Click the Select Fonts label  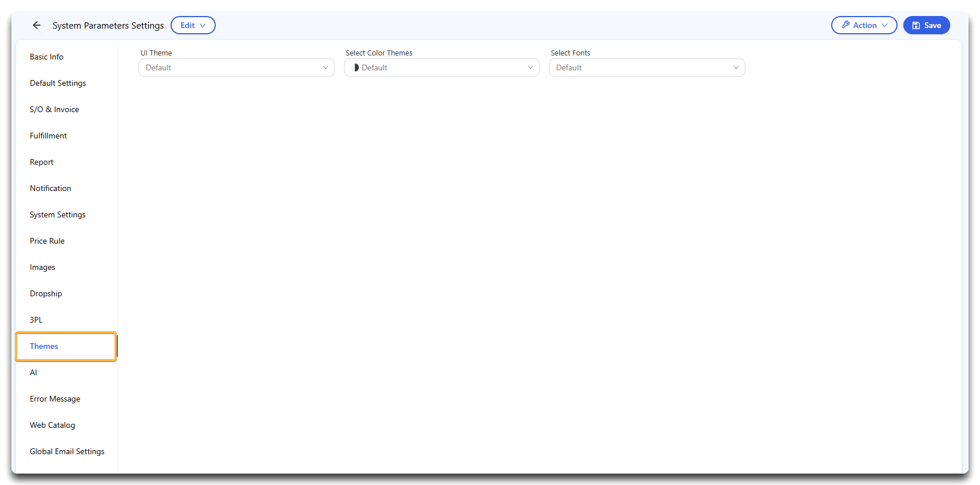coord(570,53)
